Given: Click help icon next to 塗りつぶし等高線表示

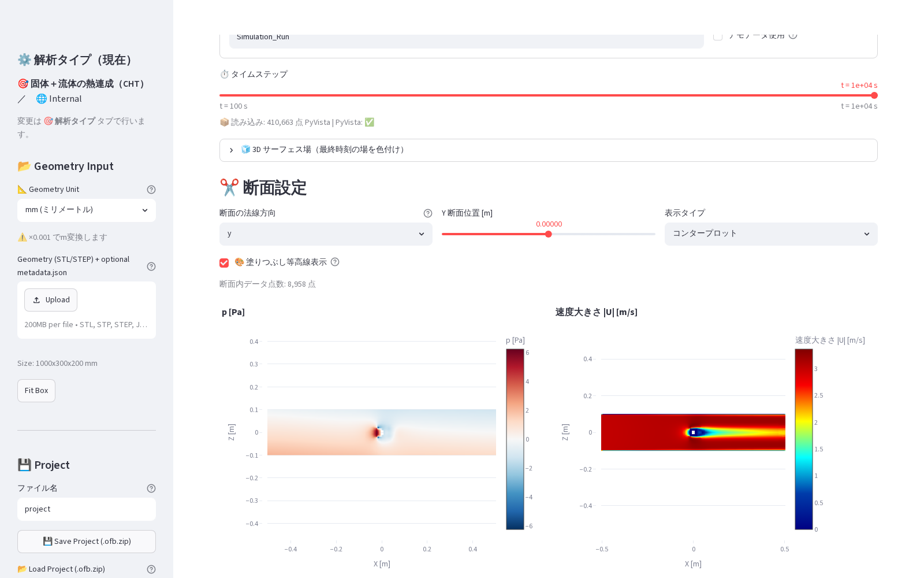Looking at the screenshot, I should pyautogui.click(x=335, y=262).
